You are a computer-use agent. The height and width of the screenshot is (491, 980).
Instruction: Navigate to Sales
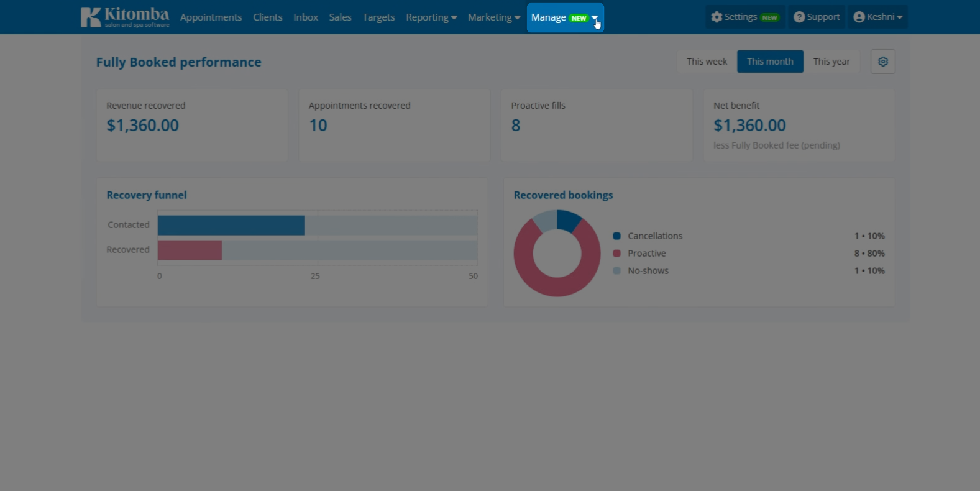(x=341, y=17)
